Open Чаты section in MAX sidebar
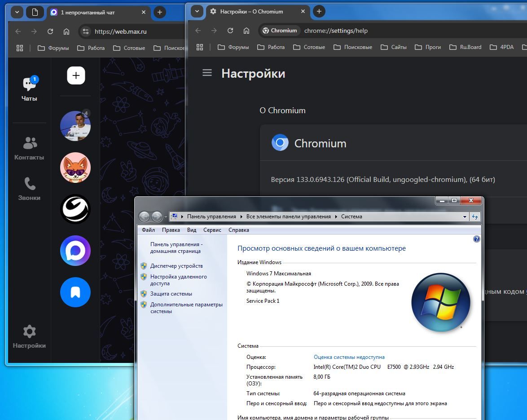The width and height of the screenshot is (527, 420). click(29, 89)
